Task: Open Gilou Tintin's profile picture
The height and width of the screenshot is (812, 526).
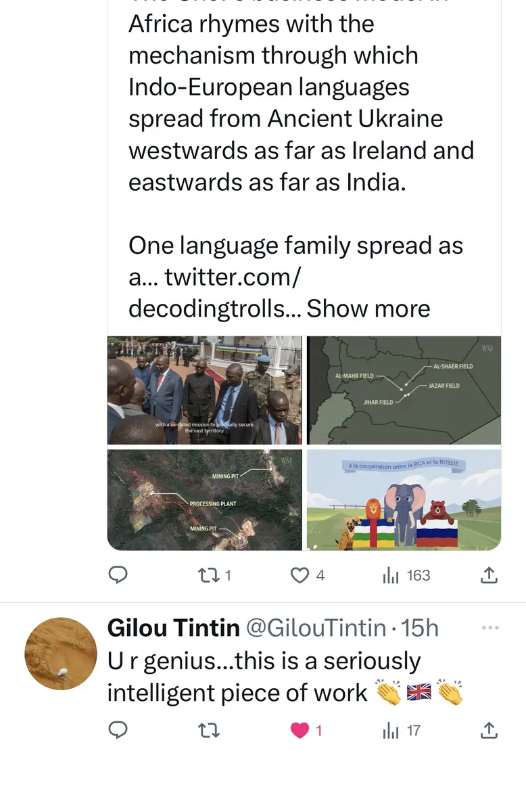Action: (x=61, y=653)
